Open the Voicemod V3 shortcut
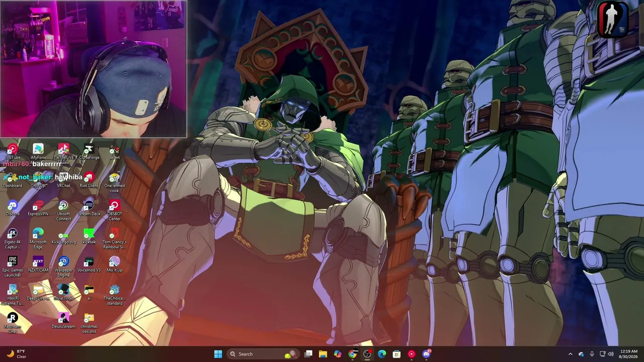The width and height of the screenshot is (644, 362). pyautogui.click(x=89, y=264)
